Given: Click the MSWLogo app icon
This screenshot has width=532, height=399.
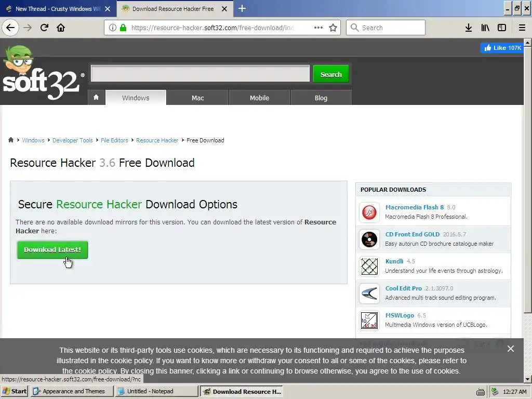Looking at the screenshot, I should point(369,321).
